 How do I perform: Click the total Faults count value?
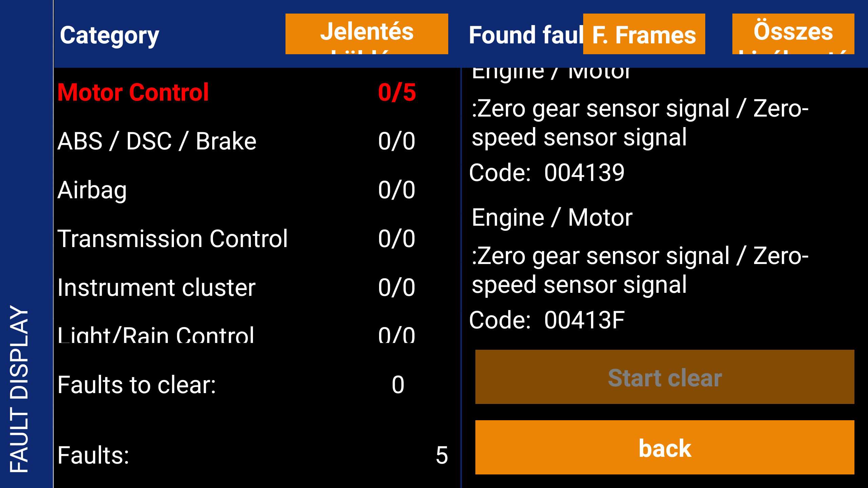(x=442, y=455)
